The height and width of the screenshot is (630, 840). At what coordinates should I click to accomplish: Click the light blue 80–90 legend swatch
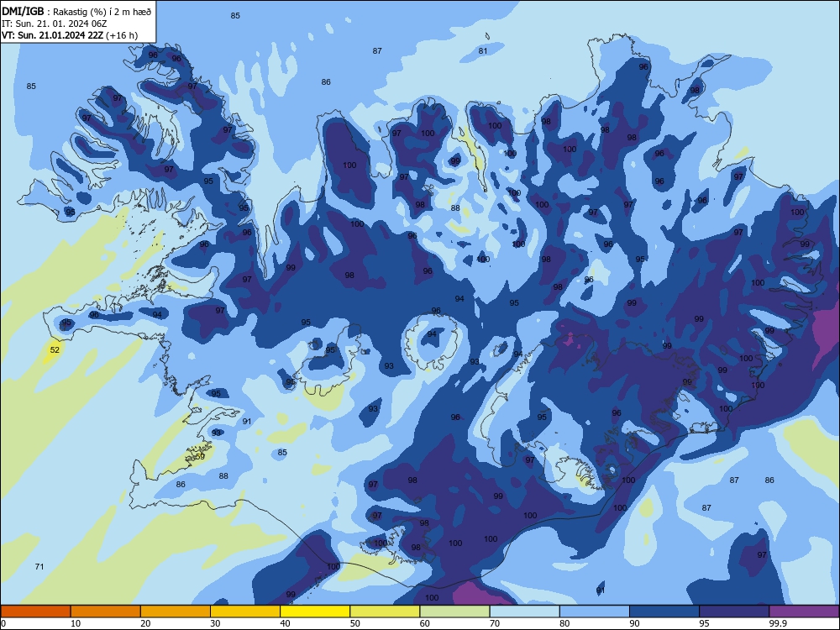pyautogui.click(x=595, y=612)
